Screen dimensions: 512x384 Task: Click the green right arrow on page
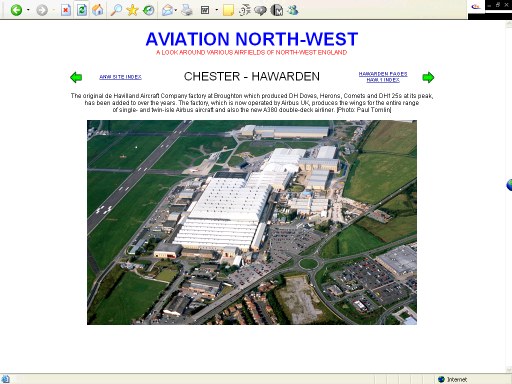pos(428,77)
